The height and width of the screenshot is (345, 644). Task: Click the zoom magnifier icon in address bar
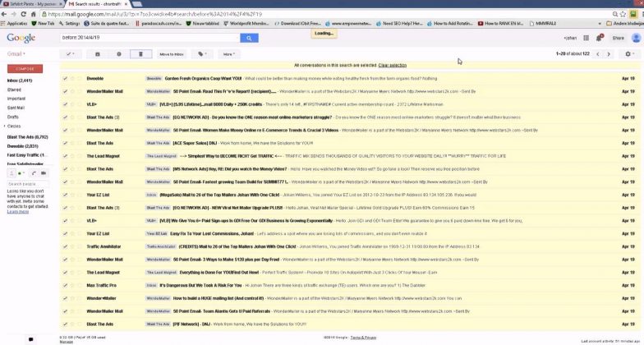click(x=614, y=14)
